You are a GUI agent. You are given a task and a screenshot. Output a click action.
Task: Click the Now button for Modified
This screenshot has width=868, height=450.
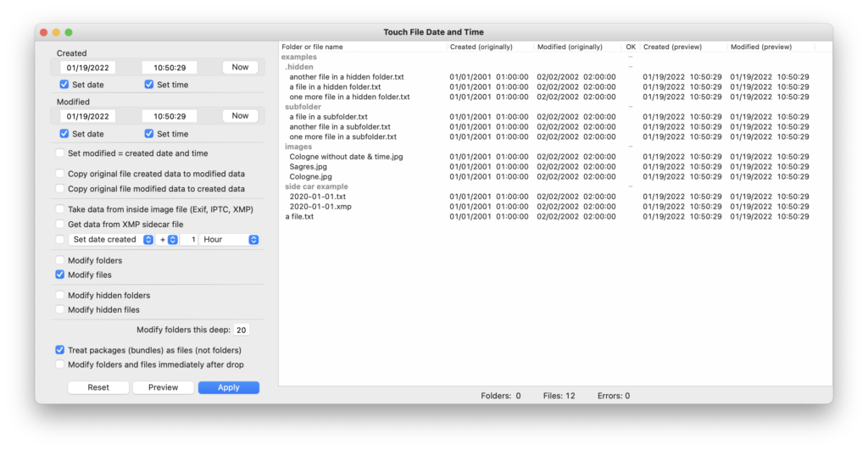[x=240, y=116]
